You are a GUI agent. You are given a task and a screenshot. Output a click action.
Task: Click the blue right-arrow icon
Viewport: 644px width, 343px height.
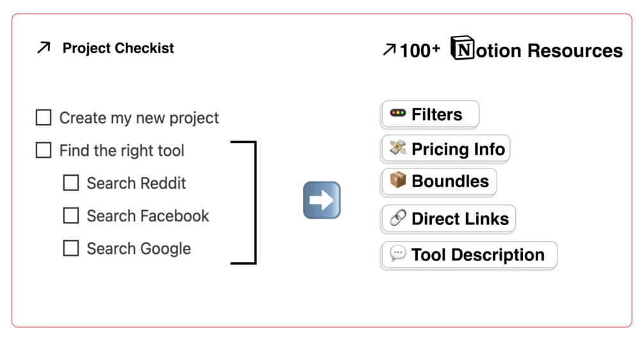point(322,200)
